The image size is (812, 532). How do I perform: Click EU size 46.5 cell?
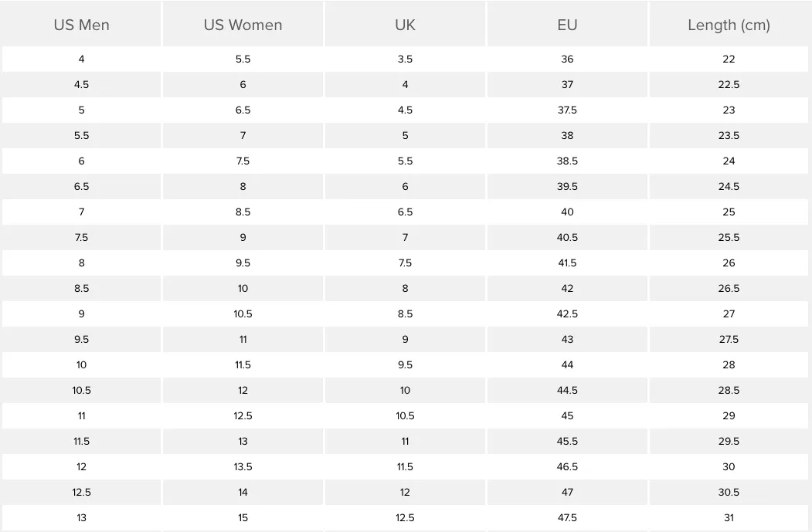[x=567, y=466]
